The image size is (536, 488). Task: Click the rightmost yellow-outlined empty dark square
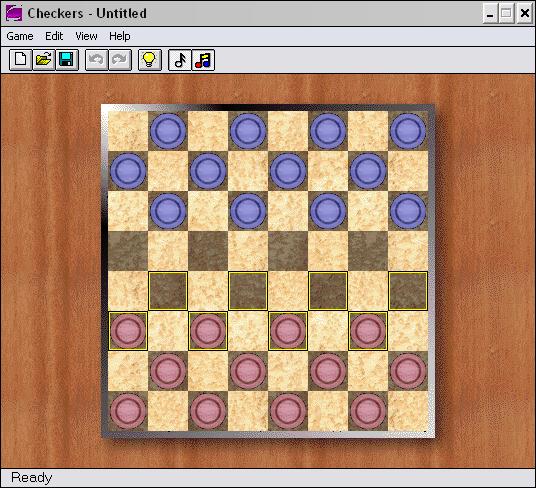point(408,291)
